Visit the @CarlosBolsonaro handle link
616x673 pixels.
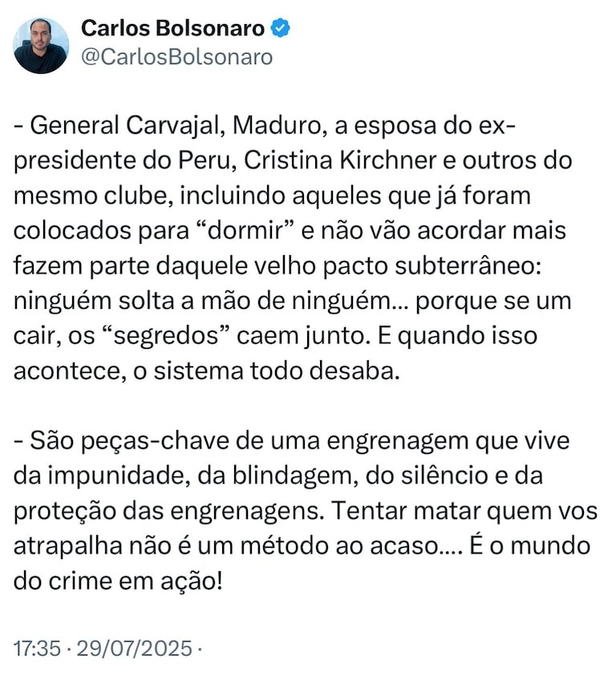pos(176,58)
